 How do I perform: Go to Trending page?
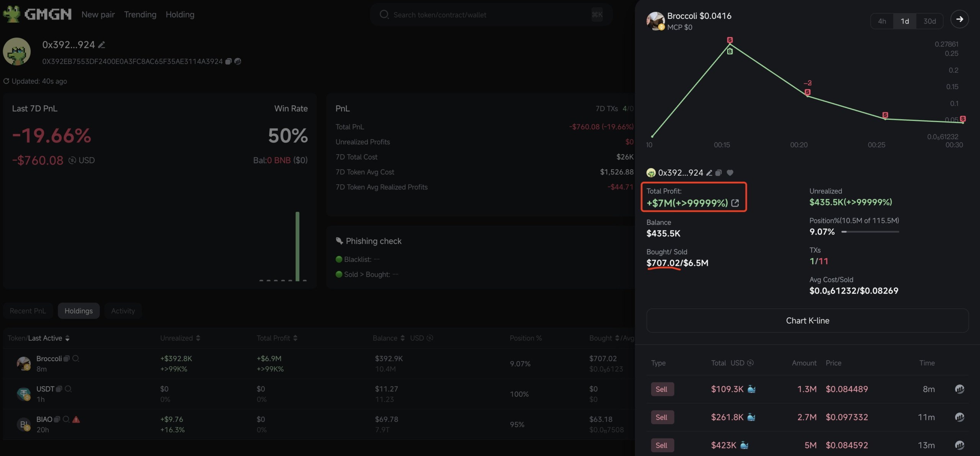(140, 15)
